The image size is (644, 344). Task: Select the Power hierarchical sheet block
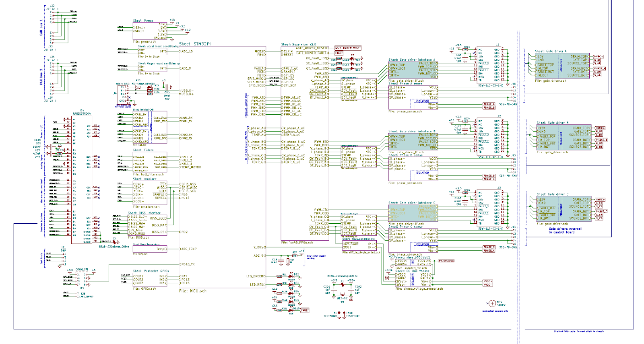click(x=150, y=31)
